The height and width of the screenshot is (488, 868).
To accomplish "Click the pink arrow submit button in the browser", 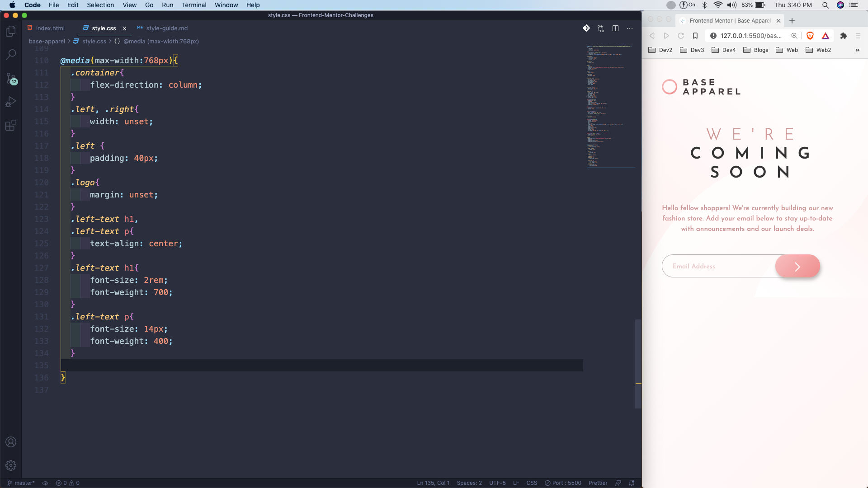I will [797, 266].
